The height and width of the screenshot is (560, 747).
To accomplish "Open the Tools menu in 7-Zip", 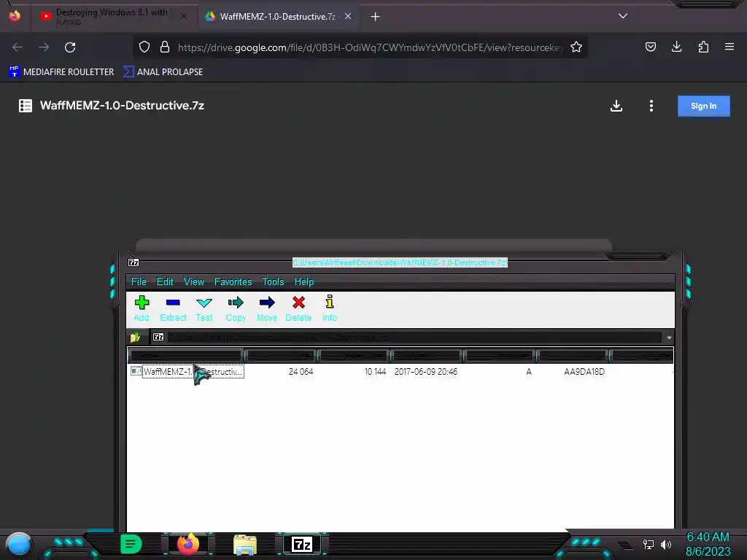I will pyautogui.click(x=273, y=282).
